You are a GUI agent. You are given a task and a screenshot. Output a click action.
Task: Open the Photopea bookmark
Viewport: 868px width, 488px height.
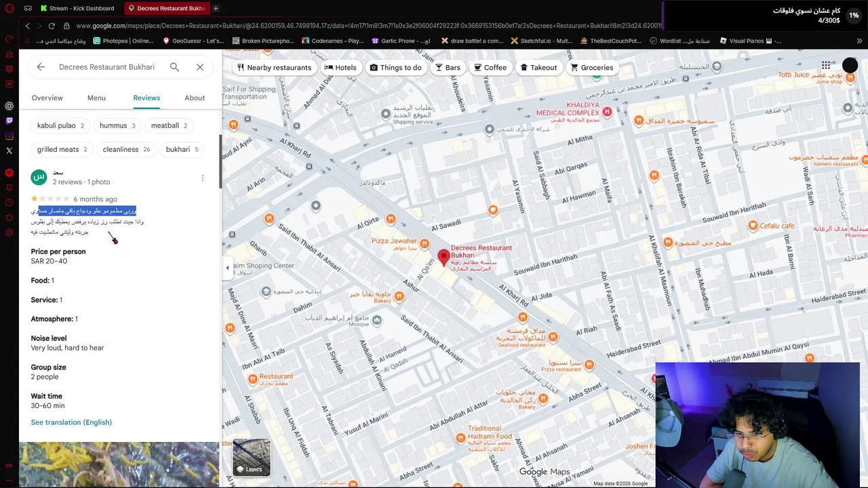click(123, 41)
